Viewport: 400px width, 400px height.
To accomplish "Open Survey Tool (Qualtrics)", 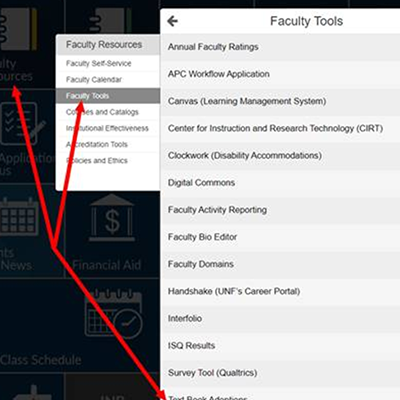I will (280, 373).
